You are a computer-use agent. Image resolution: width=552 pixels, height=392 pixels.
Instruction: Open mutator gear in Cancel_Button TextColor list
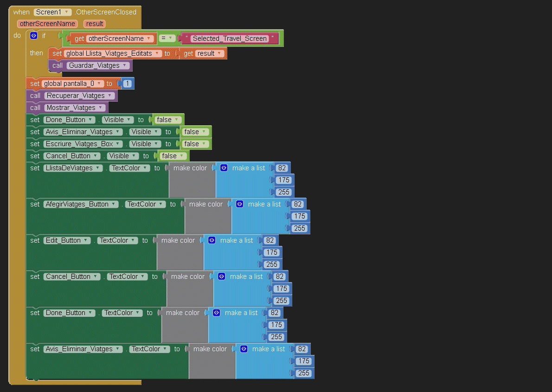point(221,276)
